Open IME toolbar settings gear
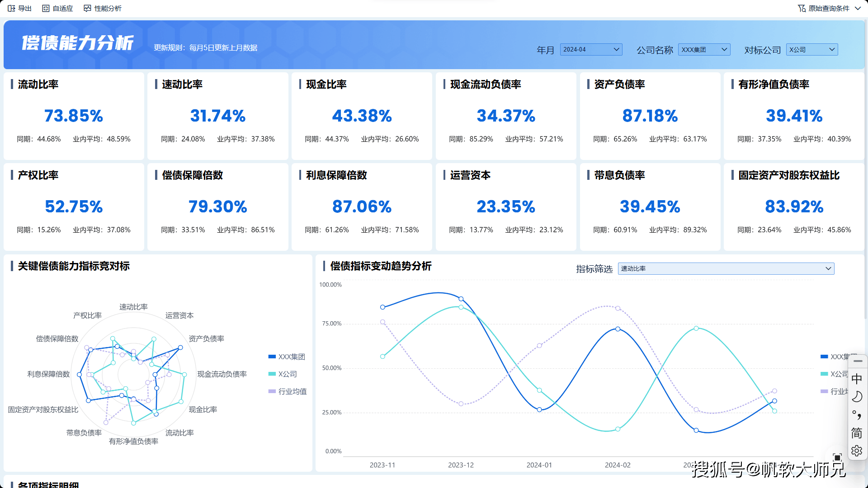This screenshot has height=488, width=868. tap(857, 450)
